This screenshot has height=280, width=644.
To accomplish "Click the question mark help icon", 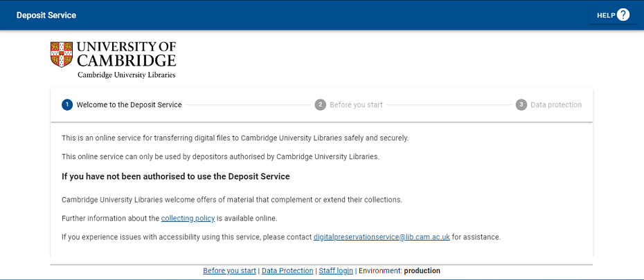I will coord(623,15).
